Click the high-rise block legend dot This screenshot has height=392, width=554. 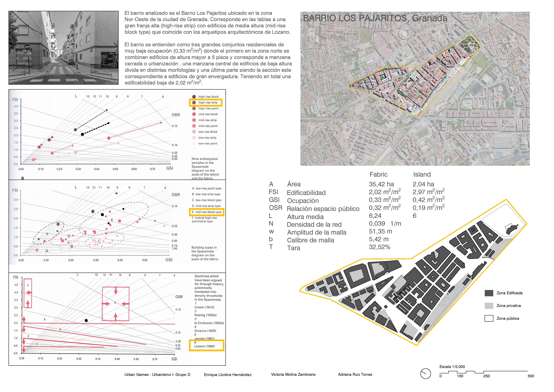pos(194,97)
